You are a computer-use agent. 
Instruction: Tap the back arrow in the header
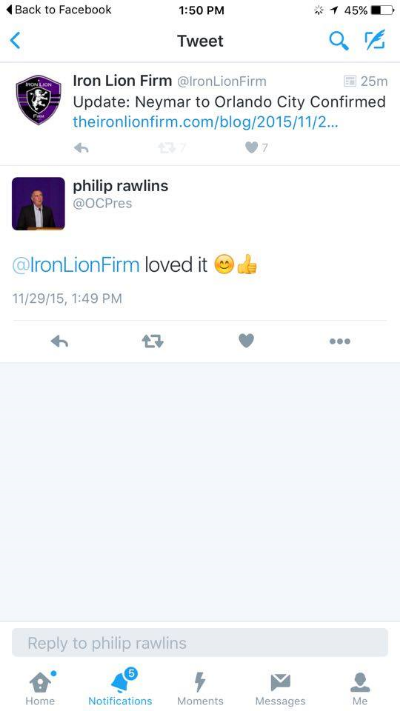15,41
